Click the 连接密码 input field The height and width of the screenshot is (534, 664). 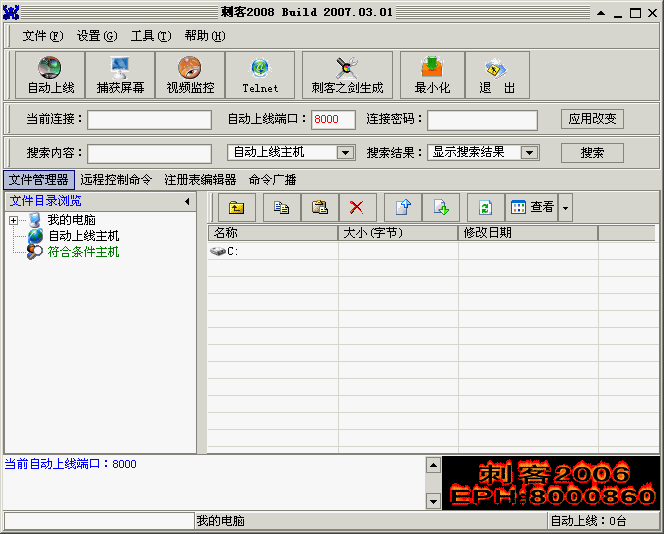[x=482, y=120]
